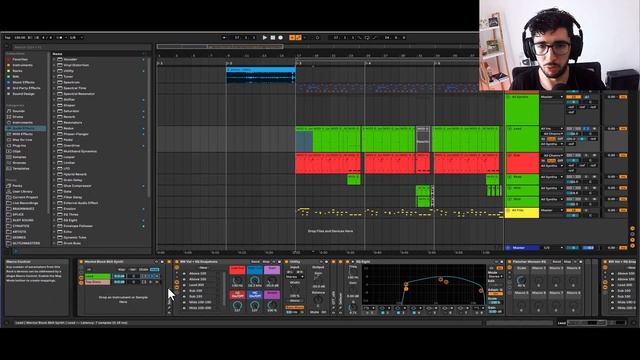Open Packs in browser Places

[17, 186]
